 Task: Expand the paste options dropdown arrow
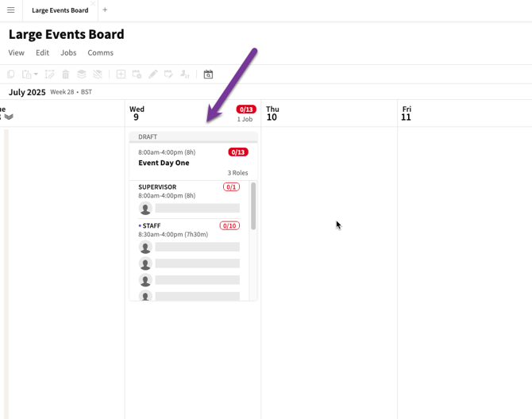pyautogui.click(x=36, y=74)
